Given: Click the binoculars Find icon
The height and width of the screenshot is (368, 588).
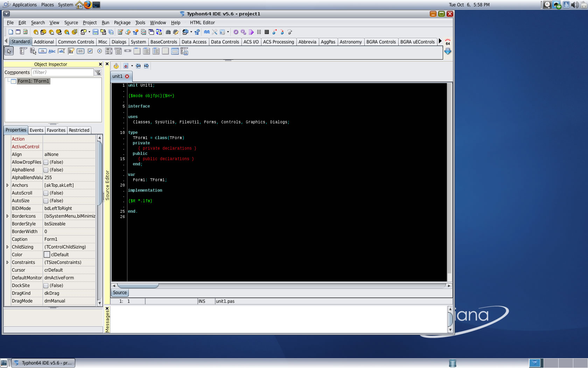Looking at the screenshot, I should click(x=168, y=32).
